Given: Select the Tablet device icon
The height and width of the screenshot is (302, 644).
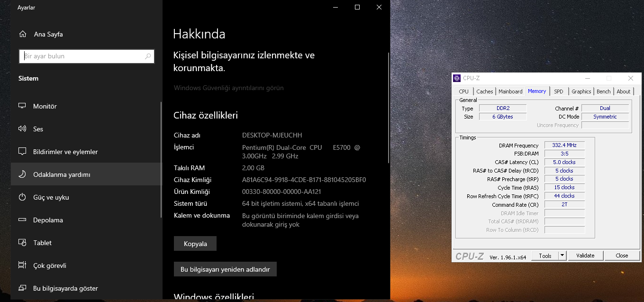Looking at the screenshot, I should (x=22, y=242).
